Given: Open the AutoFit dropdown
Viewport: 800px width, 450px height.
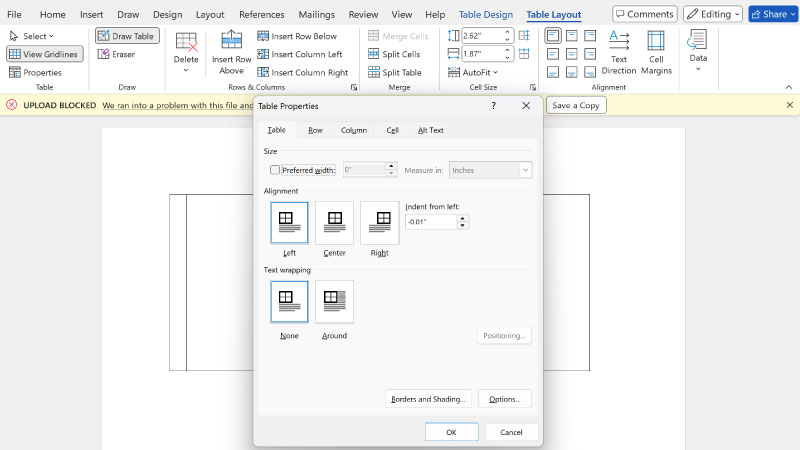Looking at the screenshot, I should pyautogui.click(x=473, y=72).
